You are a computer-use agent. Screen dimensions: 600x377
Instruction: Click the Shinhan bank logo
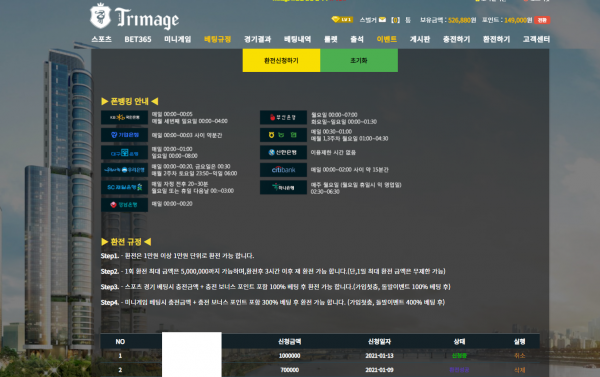tap(283, 152)
